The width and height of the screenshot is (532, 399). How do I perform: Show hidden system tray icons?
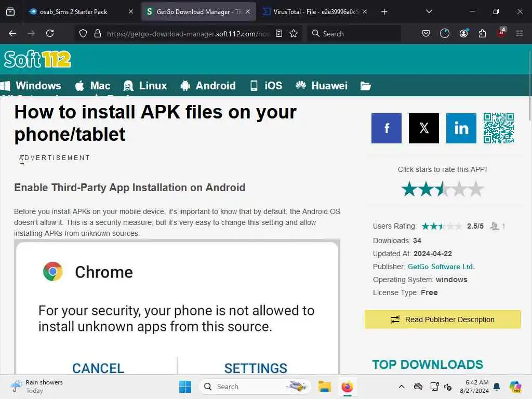[x=402, y=387]
